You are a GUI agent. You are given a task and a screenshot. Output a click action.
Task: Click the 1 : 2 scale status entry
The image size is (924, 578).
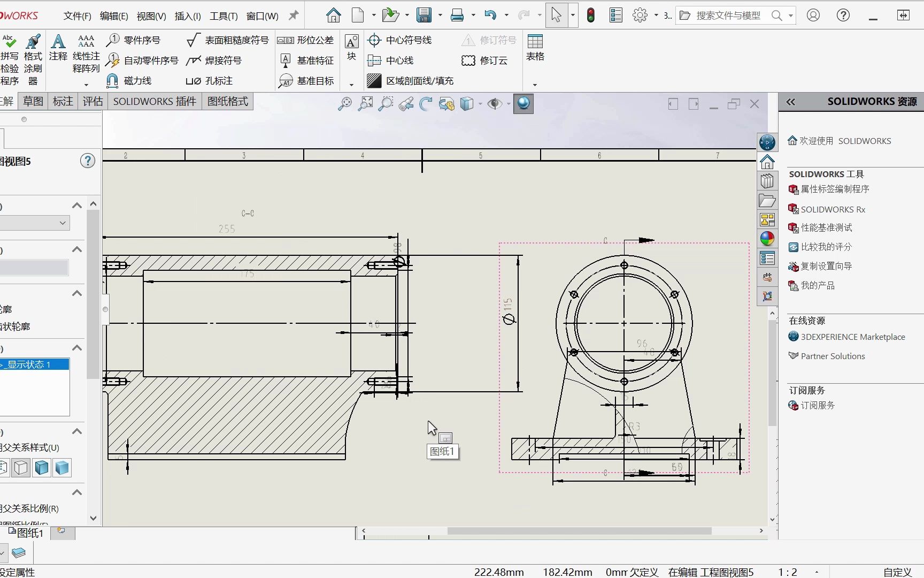[x=788, y=572]
